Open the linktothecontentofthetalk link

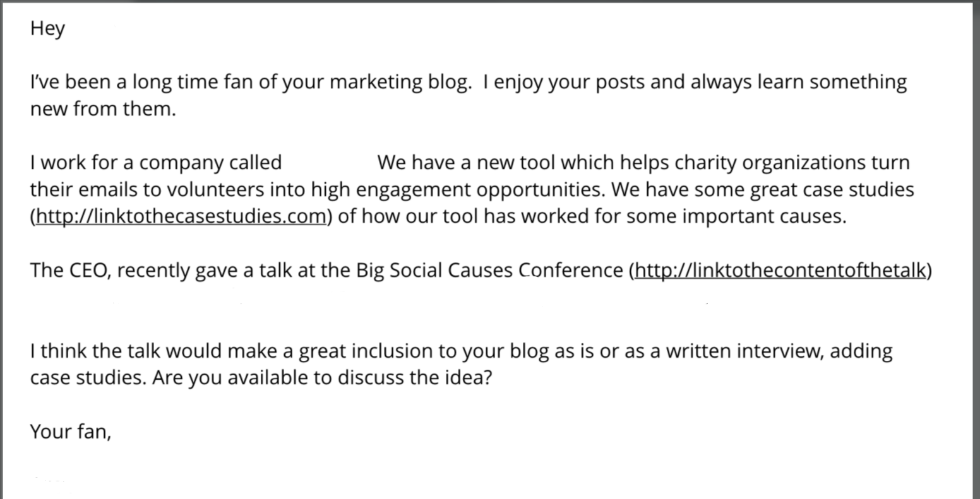(780, 270)
